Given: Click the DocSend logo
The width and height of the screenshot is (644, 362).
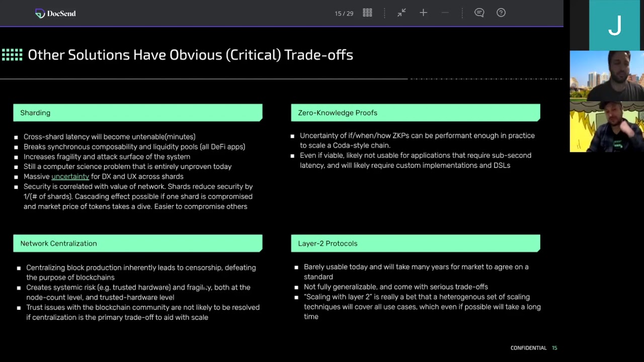Looking at the screenshot, I should point(55,14).
